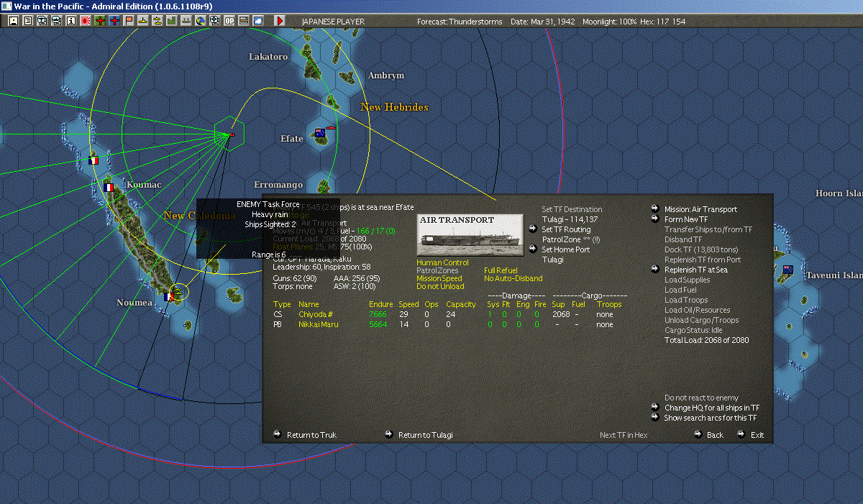The width and height of the screenshot is (863, 504).
Task: Open the OP operations report icon
Action: click(x=229, y=21)
